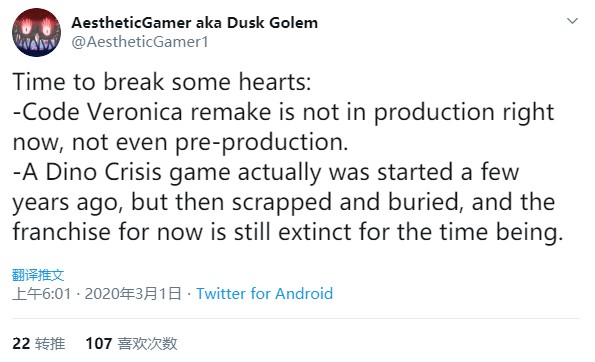Screen dimensions: 595x362
Task: Select the divider line above the retweet stats
Action: pos(296,319)
